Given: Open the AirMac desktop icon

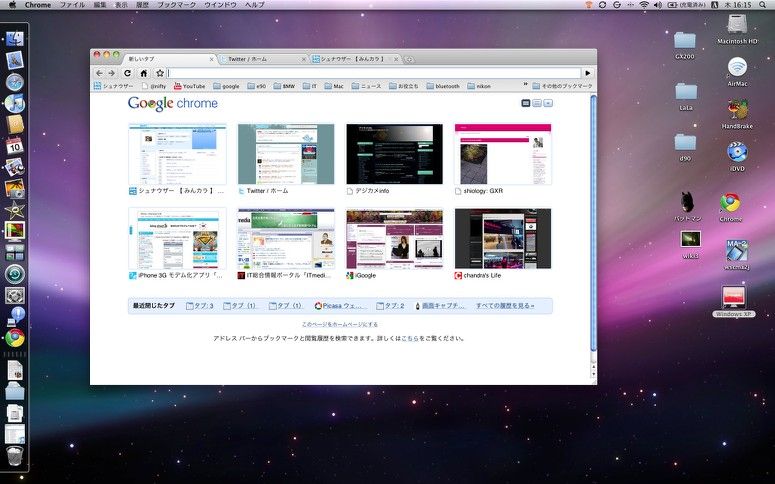Looking at the screenshot, I should point(737,72).
